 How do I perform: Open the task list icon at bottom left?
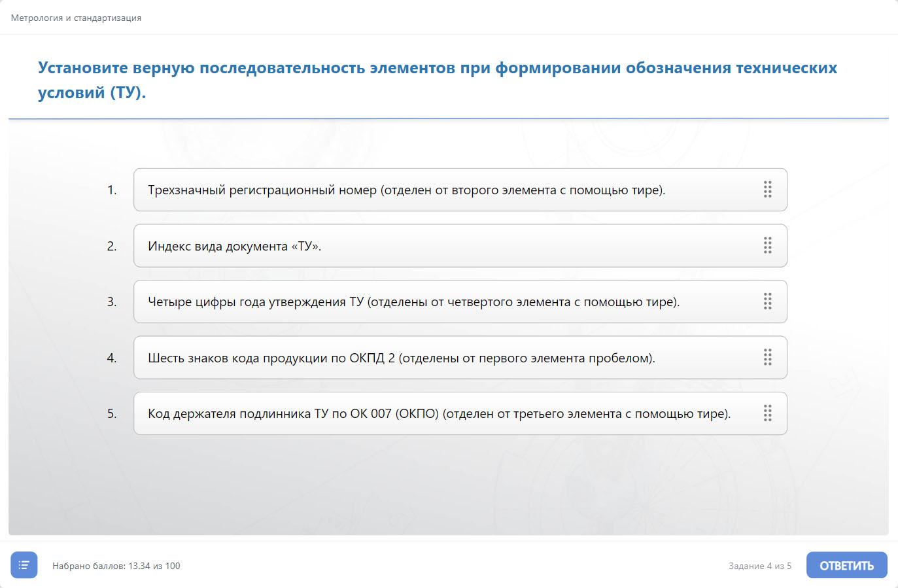point(24,565)
